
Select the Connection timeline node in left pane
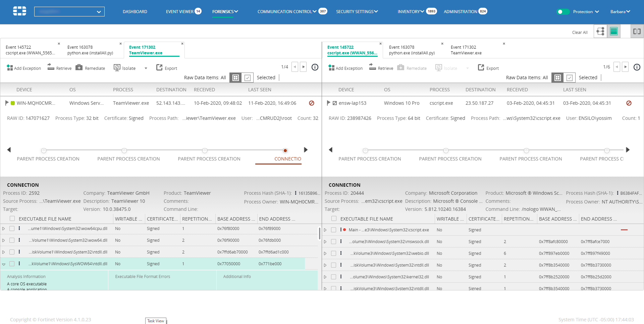[x=285, y=150]
